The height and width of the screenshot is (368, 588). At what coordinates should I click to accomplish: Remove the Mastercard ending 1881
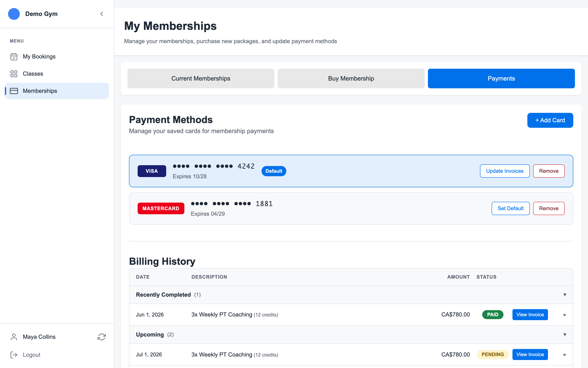tap(549, 208)
